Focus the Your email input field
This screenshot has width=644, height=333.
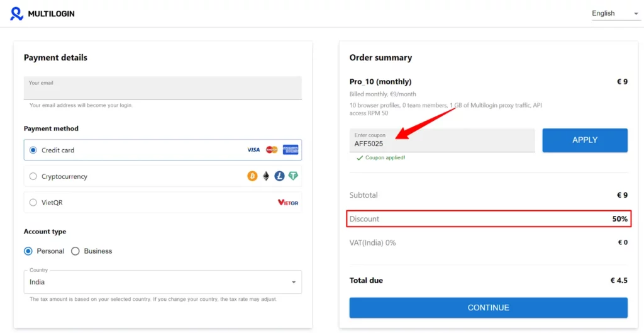(163, 87)
